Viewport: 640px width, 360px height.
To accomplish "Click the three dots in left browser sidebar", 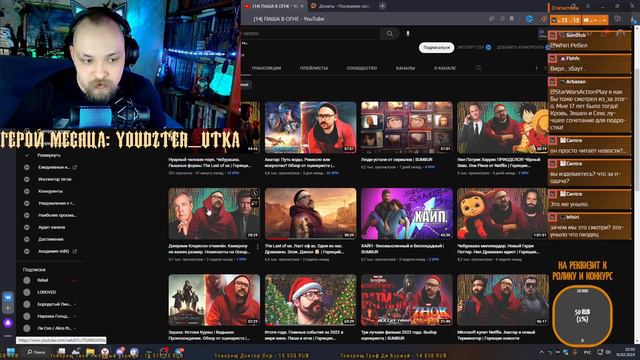I will [x=8, y=336].
